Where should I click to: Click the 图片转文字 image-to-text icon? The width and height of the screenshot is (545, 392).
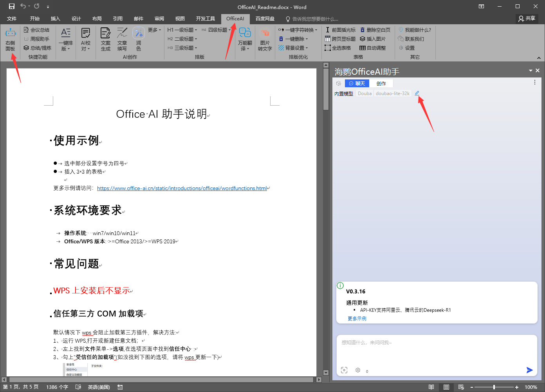[x=265, y=40]
